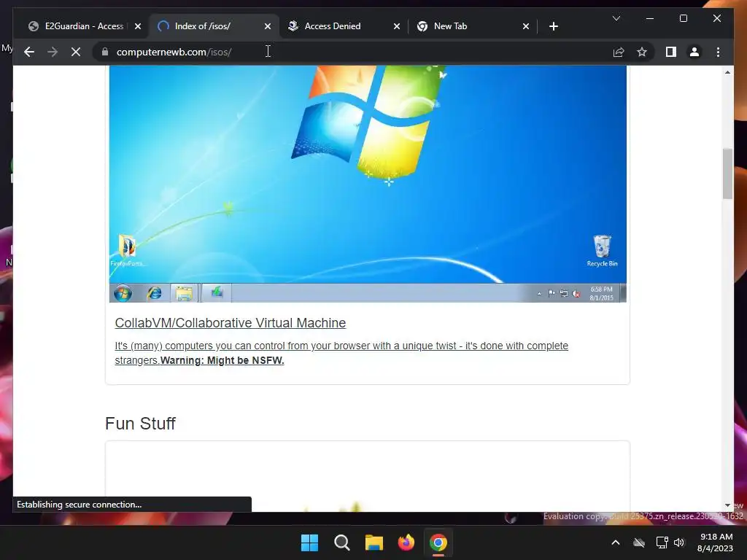The image size is (747, 560).
Task: Click the CollabVM description text link
Action: pos(341,352)
